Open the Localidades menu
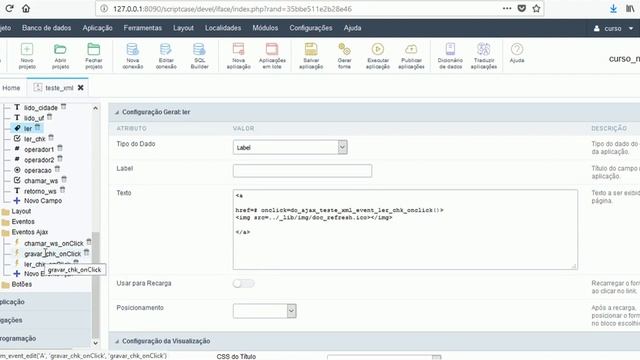Image resolution: width=640 pixels, height=360 pixels. (223, 28)
